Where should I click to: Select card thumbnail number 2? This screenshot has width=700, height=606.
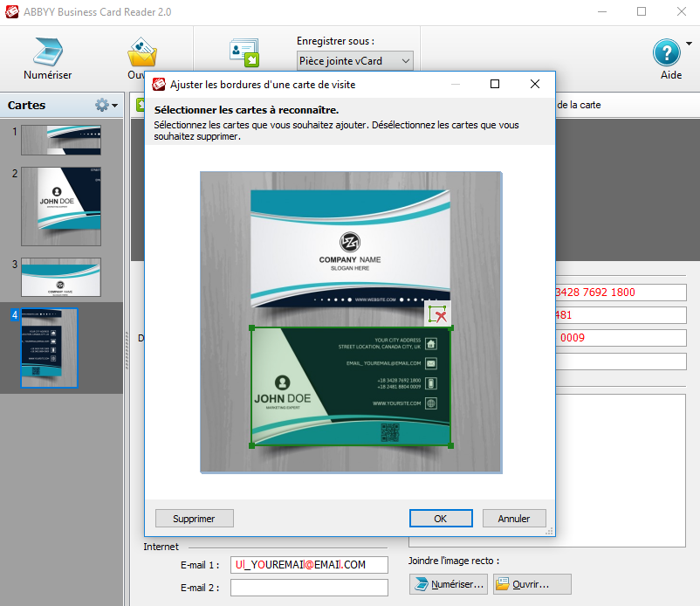coord(61,207)
